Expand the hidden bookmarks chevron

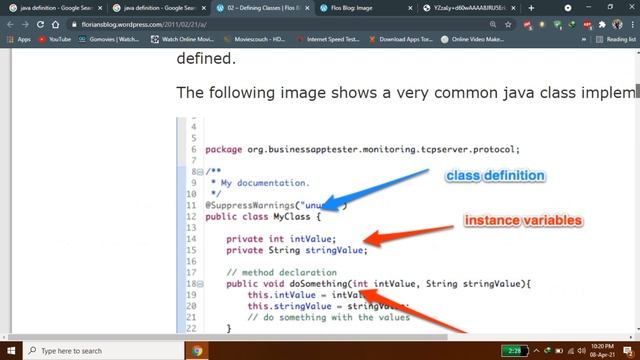coord(584,39)
